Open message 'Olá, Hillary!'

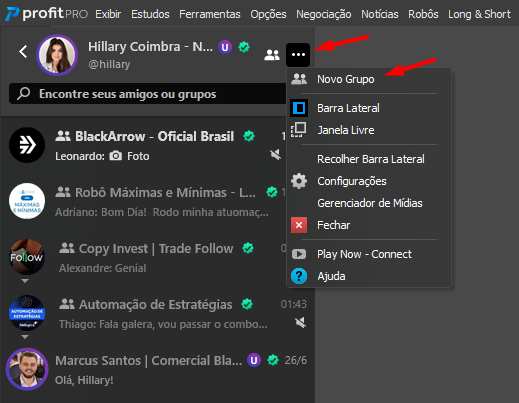click(x=84, y=380)
